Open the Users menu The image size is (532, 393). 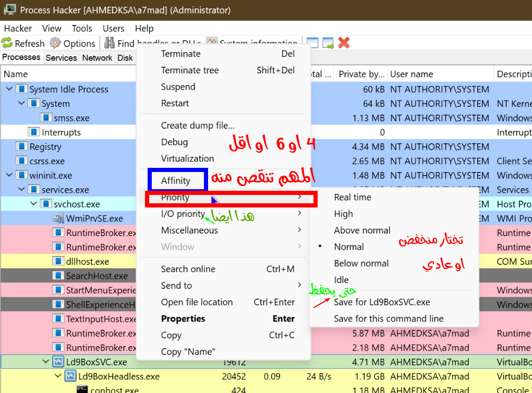tap(113, 29)
